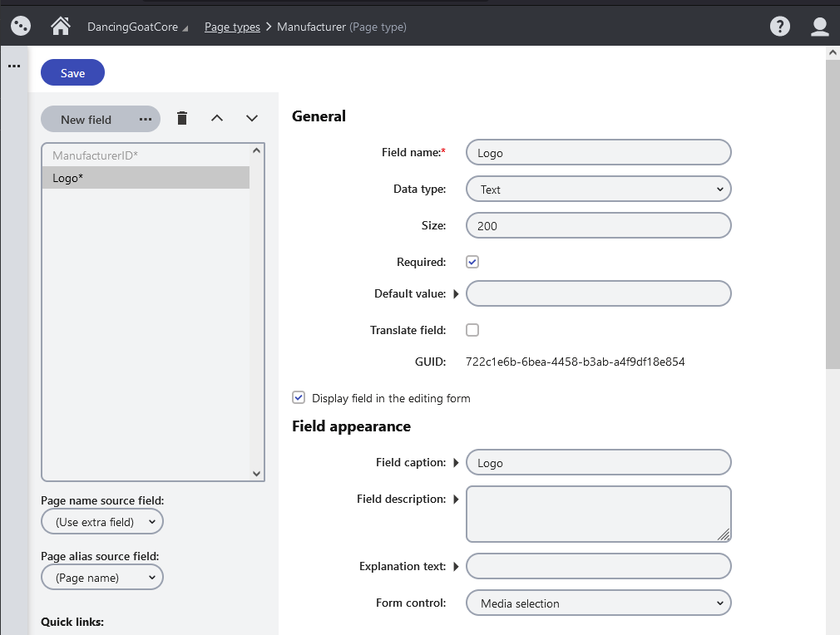Edit the Field name input
The width and height of the screenshot is (840, 635).
point(598,153)
